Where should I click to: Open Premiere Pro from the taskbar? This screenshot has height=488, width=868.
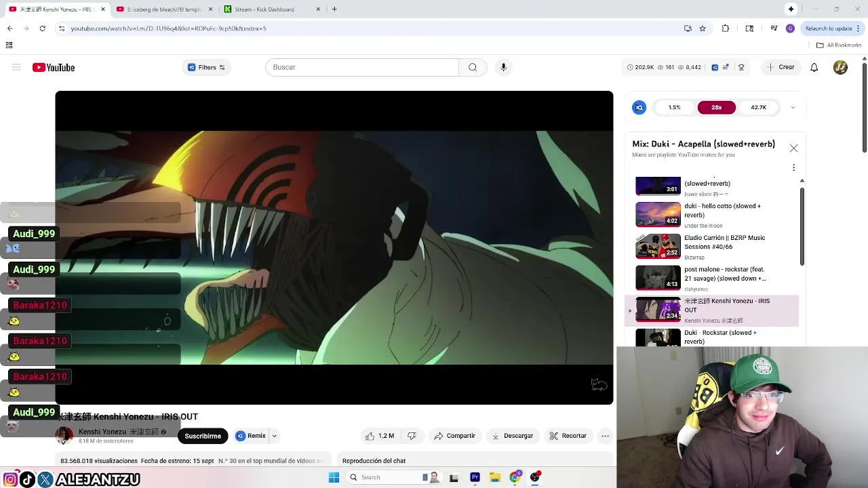pos(475,477)
